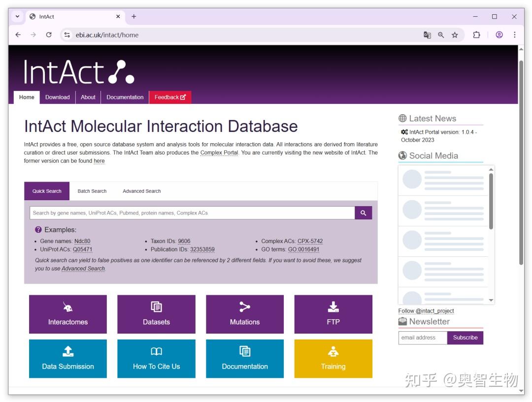Open the browser extensions puzzle icon
This screenshot has width=532, height=402.
[476, 35]
